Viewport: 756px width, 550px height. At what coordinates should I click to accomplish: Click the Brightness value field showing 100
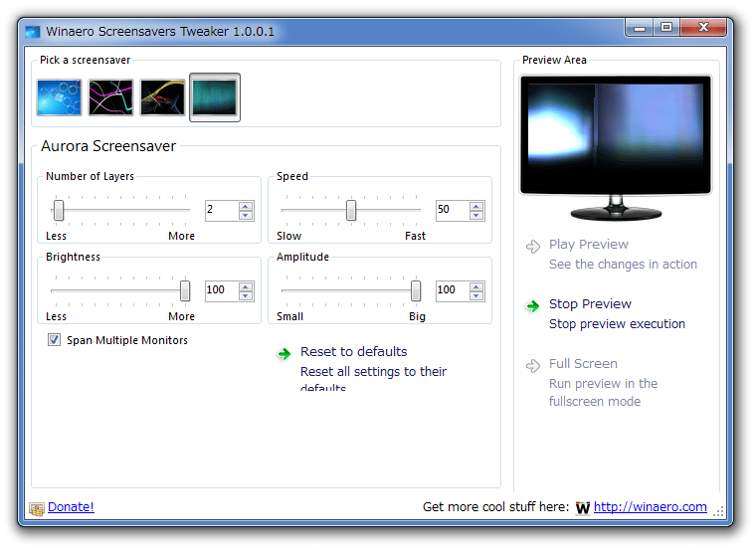[221, 290]
